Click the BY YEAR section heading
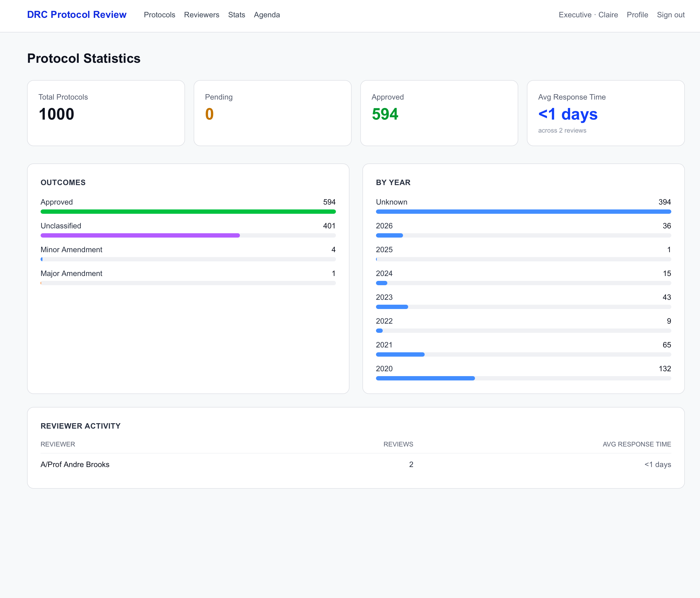This screenshot has width=700, height=598. 393,183
